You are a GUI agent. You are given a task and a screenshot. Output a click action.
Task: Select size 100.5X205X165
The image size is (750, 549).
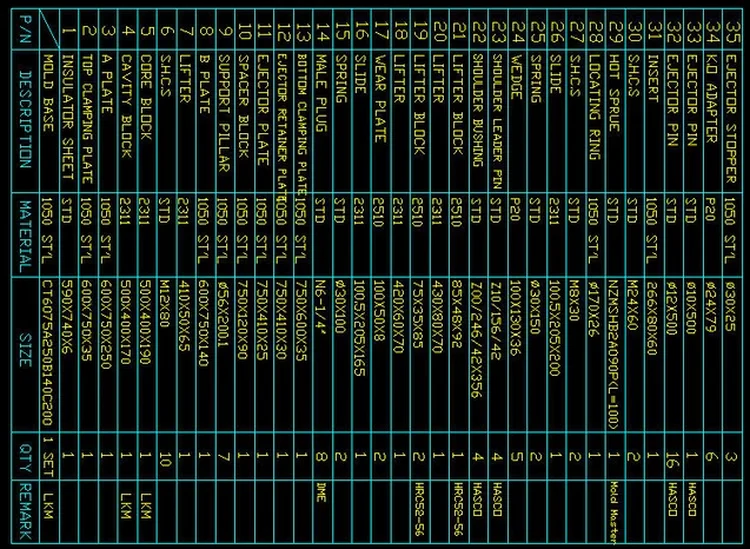[361, 328]
